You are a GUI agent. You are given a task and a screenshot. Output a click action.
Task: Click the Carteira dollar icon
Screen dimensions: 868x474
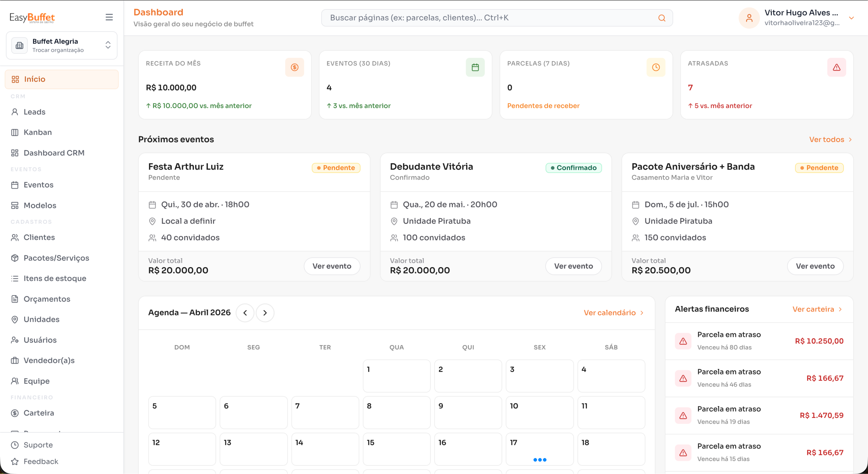15,413
